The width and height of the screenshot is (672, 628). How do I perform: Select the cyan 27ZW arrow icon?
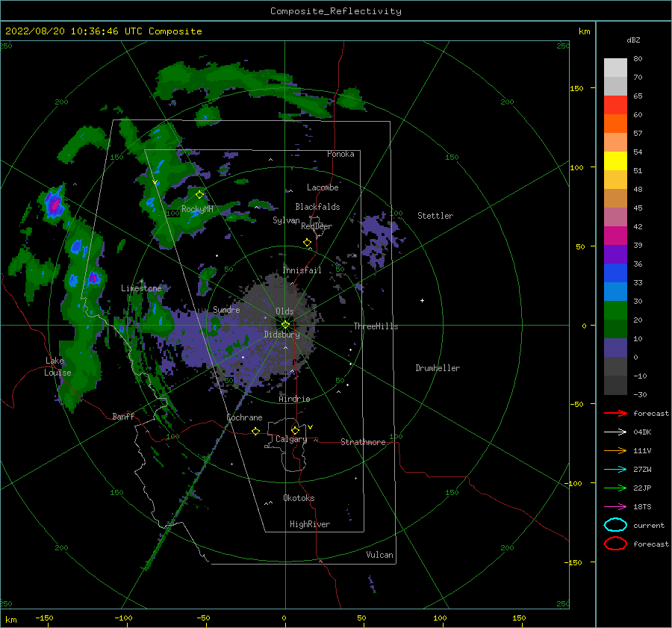(x=615, y=470)
